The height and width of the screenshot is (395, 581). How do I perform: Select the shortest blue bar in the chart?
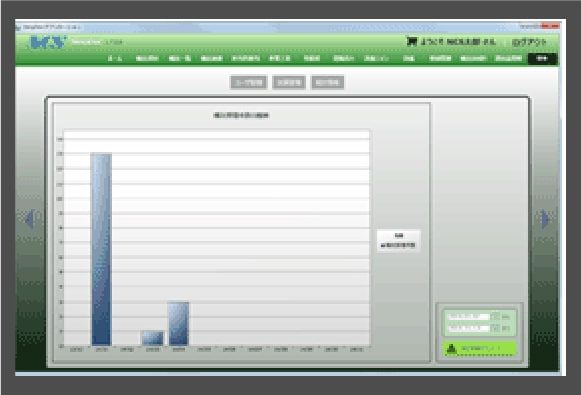[153, 338]
